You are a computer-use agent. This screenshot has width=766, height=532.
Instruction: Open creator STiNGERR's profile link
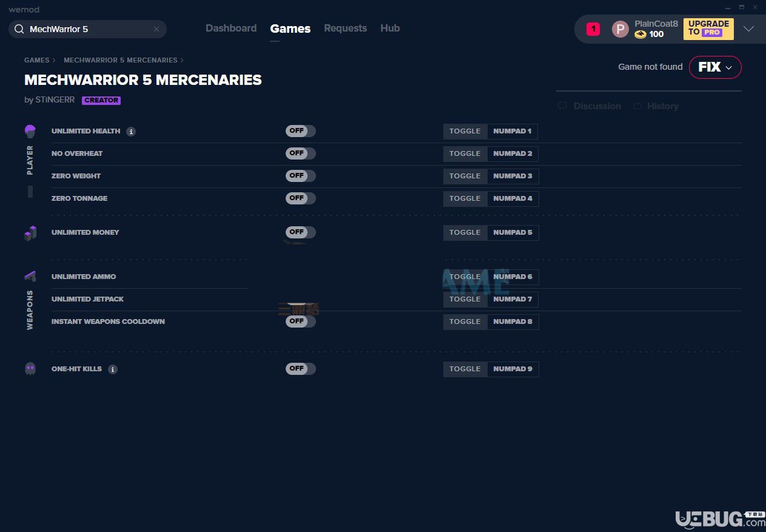pos(54,100)
